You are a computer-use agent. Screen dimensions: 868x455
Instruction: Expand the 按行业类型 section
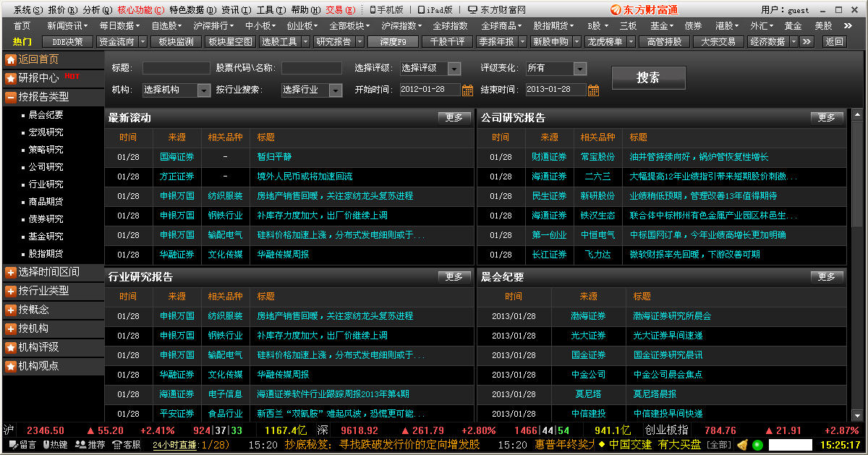click(11, 291)
